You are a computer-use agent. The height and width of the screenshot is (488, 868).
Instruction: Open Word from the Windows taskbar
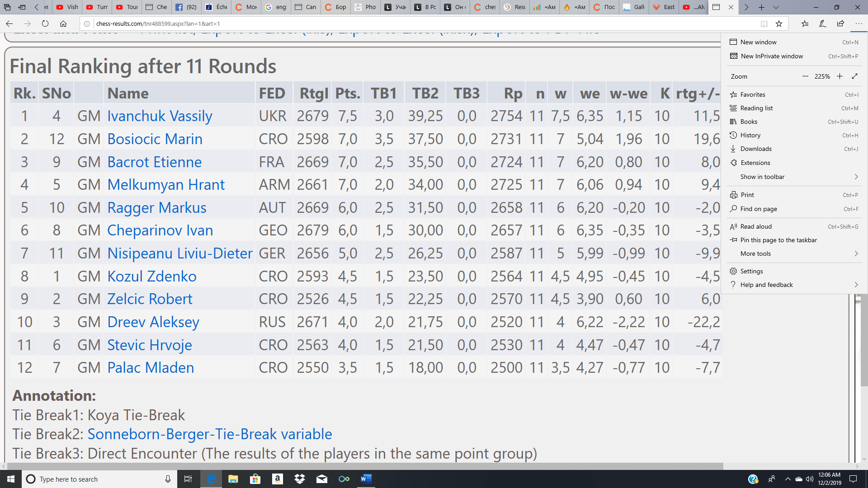[x=366, y=479]
